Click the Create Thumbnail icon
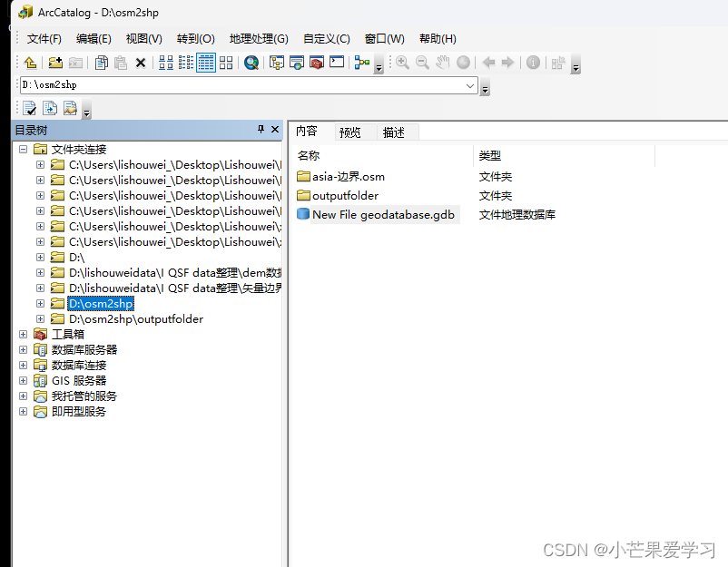This screenshot has width=728, height=567. (x=558, y=63)
